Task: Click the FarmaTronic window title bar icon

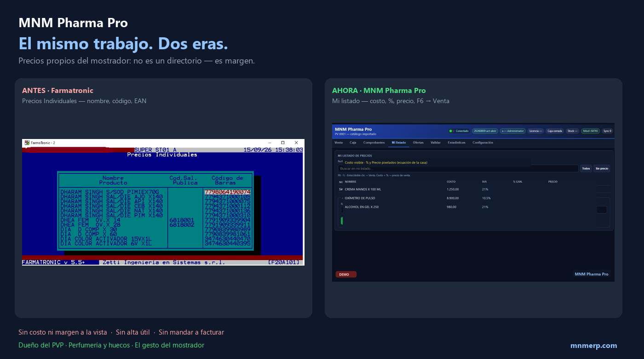Action: pyautogui.click(x=27, y=143)
